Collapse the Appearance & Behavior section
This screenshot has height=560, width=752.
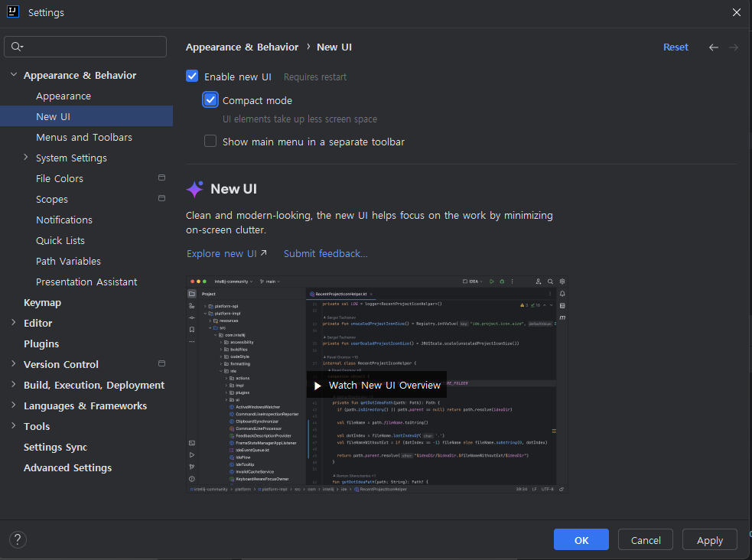coord(13,74)
